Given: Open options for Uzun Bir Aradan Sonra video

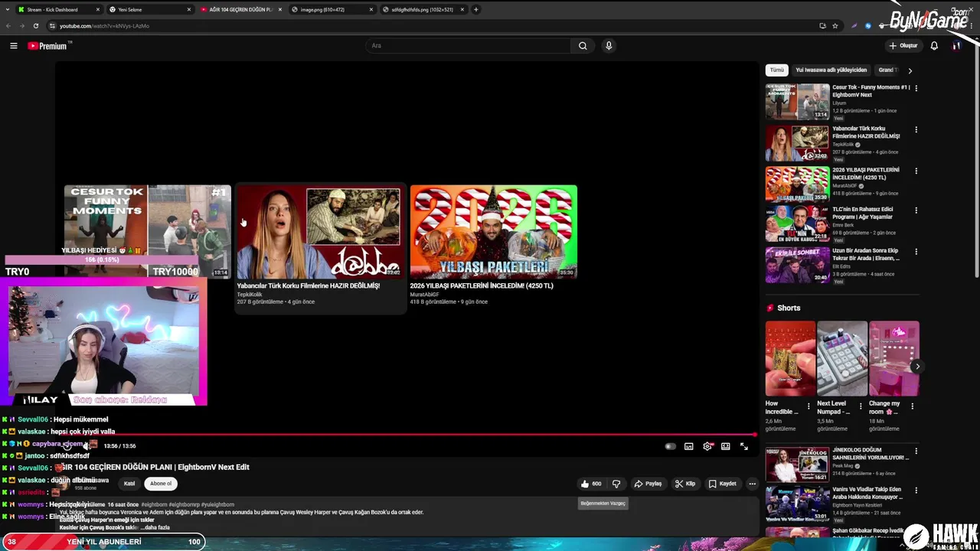Looking at the screenshot, I should [x=916, y=251].
